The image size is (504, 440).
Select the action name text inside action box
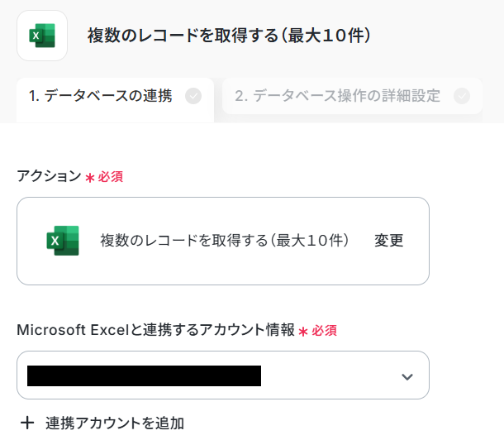click(225, 240)
